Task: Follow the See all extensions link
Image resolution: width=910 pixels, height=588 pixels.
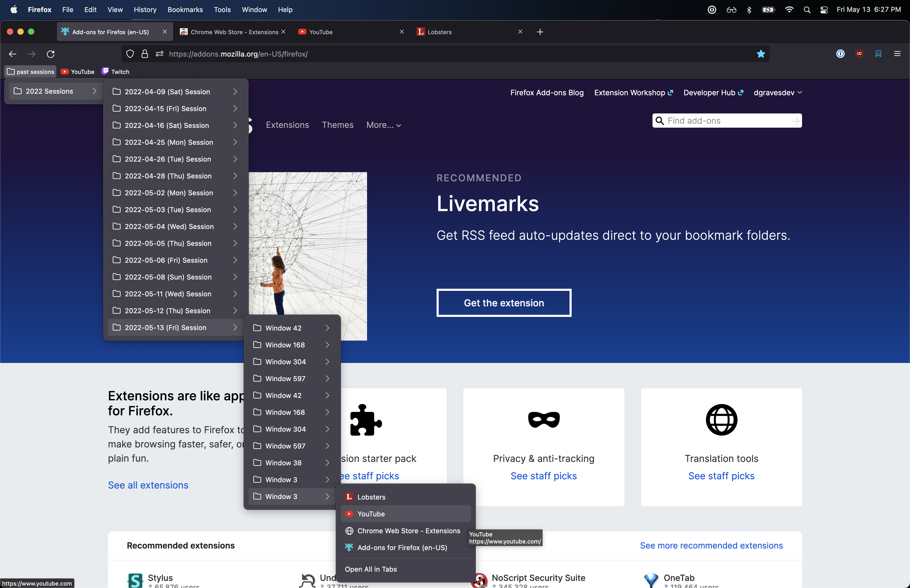Action: pyautogui.click(x=148, y=485)
